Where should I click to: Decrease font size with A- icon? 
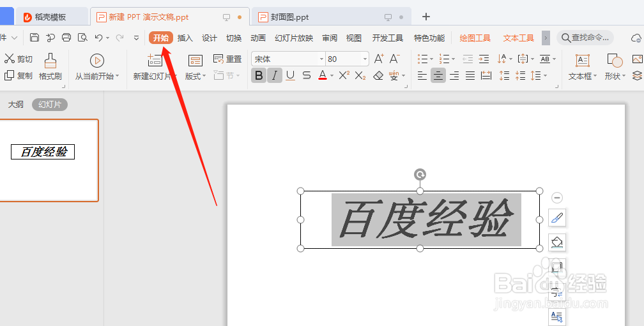click(x=394, y=59)
